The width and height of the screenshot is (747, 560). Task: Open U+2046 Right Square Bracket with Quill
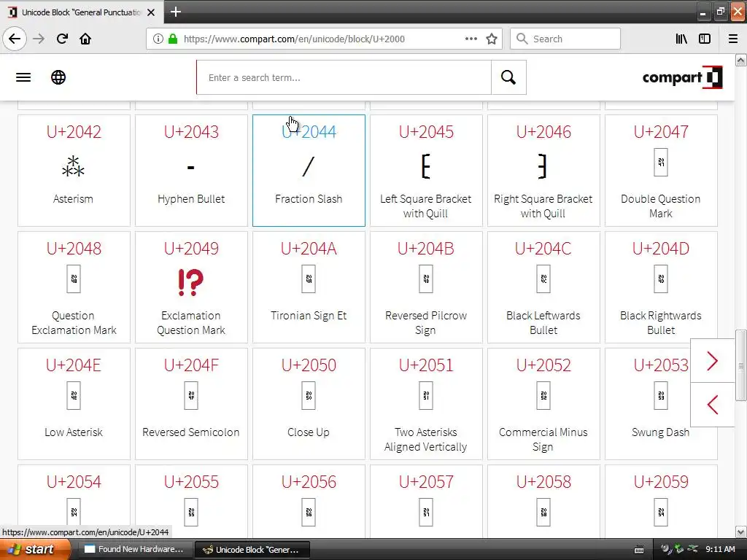tap(543, 171)
